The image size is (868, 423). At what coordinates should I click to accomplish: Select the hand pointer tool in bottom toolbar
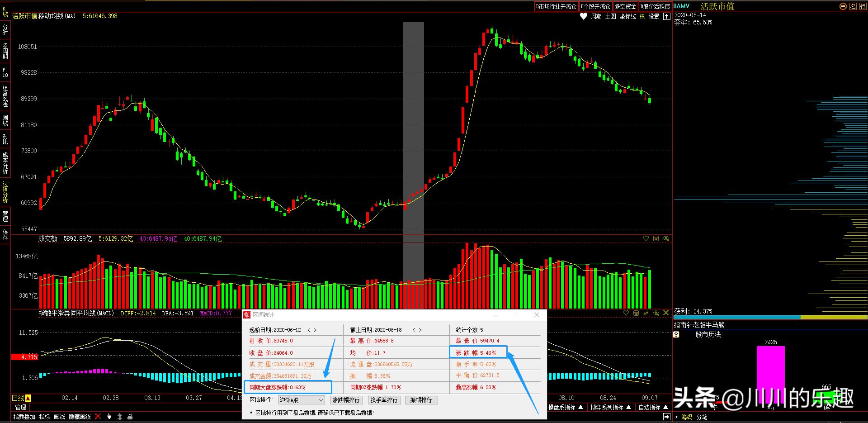tap(109, 416)
